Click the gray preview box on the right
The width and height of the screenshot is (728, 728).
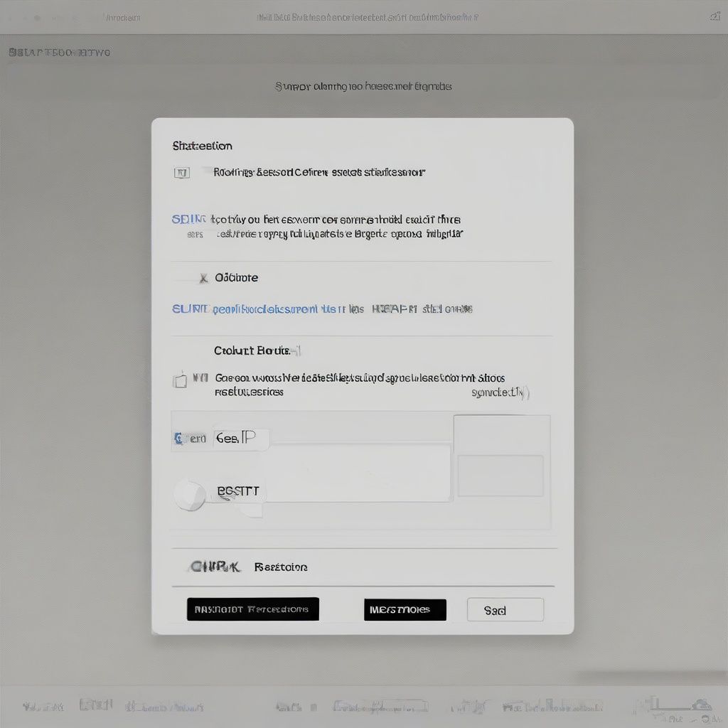pyautogui.click(x=500, y=476)
